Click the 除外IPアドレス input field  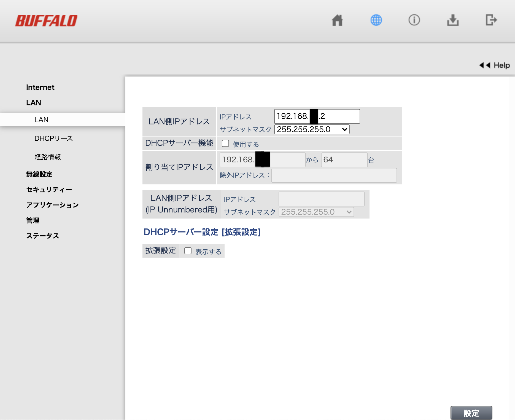coord(334,175)
